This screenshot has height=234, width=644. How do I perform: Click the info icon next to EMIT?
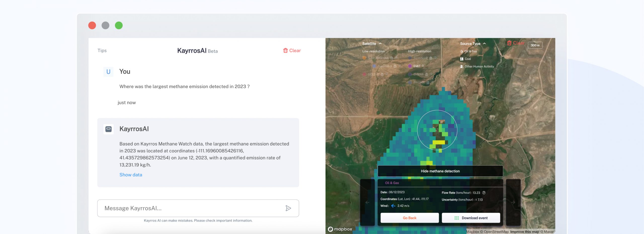point(423,66)
